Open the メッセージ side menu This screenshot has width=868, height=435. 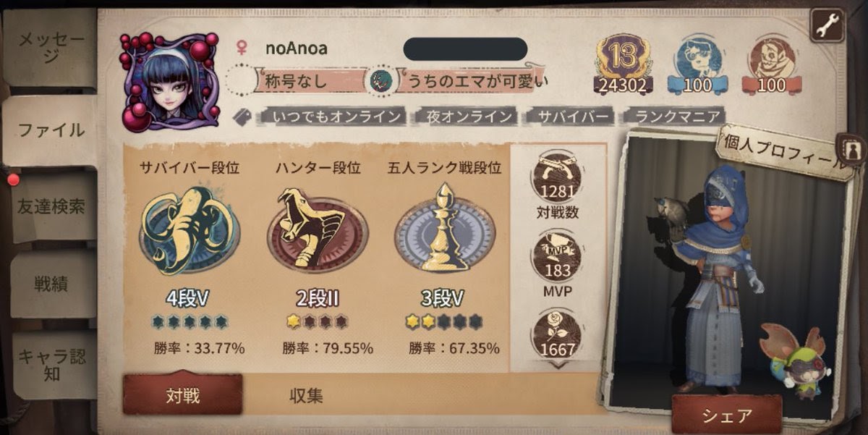pyautogui.click(x=51, y=48)
